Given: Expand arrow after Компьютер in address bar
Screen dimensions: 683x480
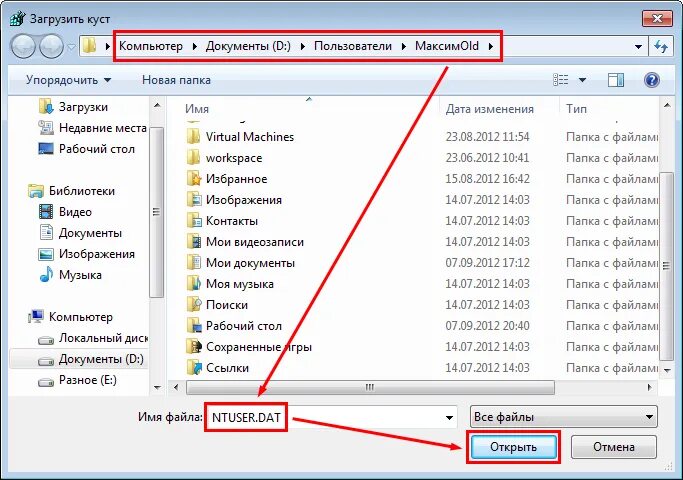Looking at the screenshot, I should [194, 46].
